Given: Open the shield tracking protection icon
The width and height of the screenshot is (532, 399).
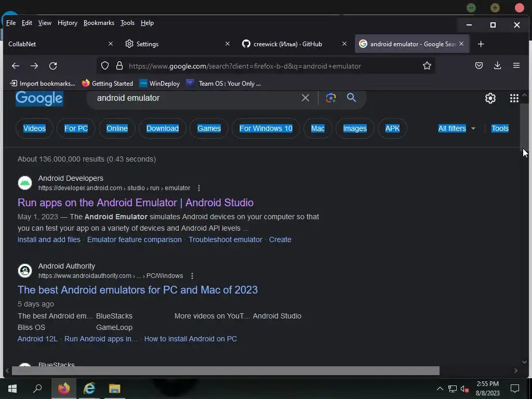Looking at the screenshot, I should point(105,65).
